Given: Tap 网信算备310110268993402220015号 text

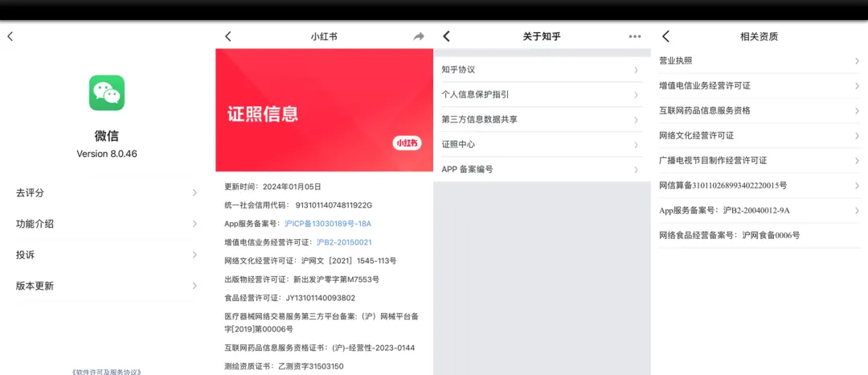Looking at the screenshot, I should (x=723, y=186).
